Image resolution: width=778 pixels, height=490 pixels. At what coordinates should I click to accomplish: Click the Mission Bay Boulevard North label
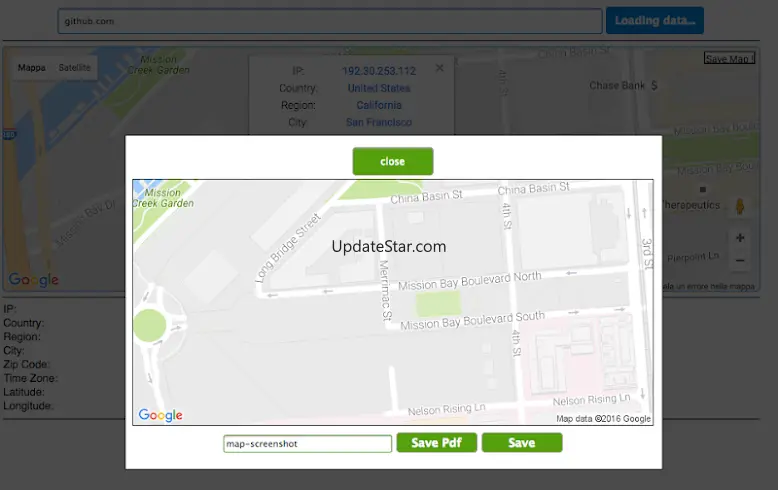click(x=469, y=281)
